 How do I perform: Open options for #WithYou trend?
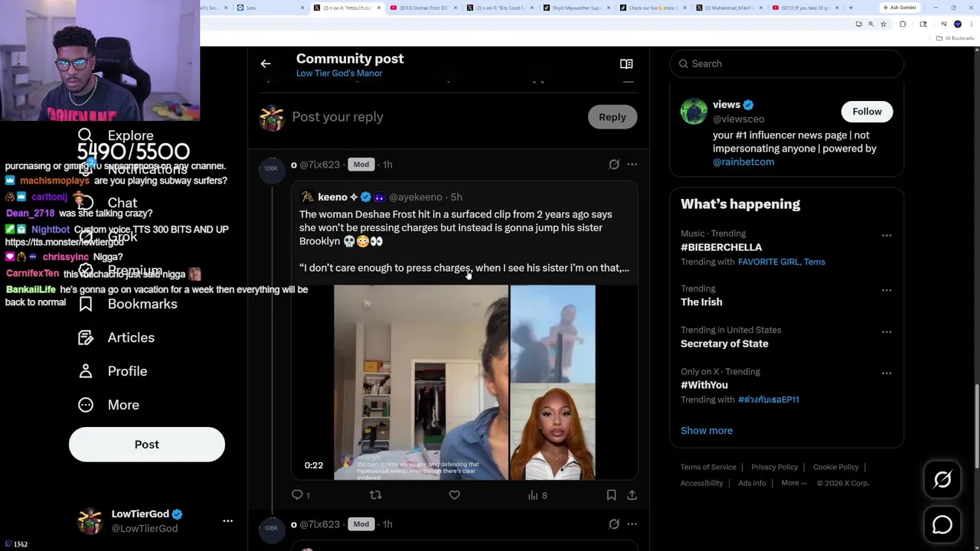point(887,373)
